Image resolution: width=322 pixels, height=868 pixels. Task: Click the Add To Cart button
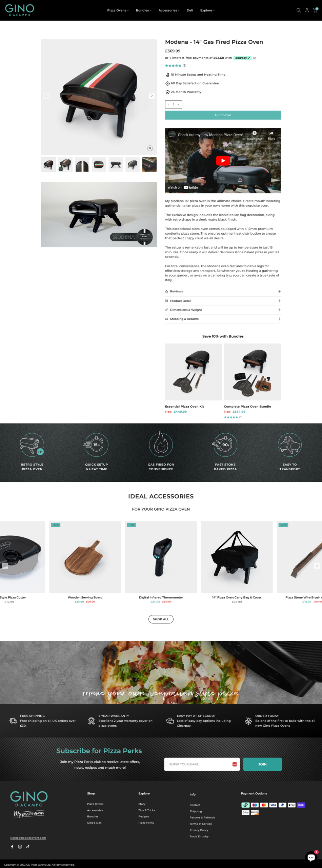click(x=223, y=115)
